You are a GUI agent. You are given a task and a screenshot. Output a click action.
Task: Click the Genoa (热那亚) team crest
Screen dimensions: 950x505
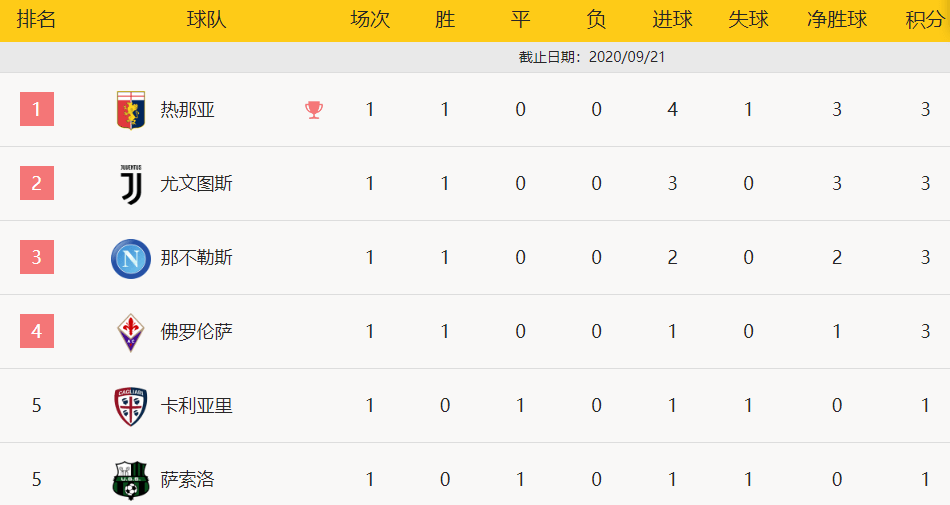point(131,110)
